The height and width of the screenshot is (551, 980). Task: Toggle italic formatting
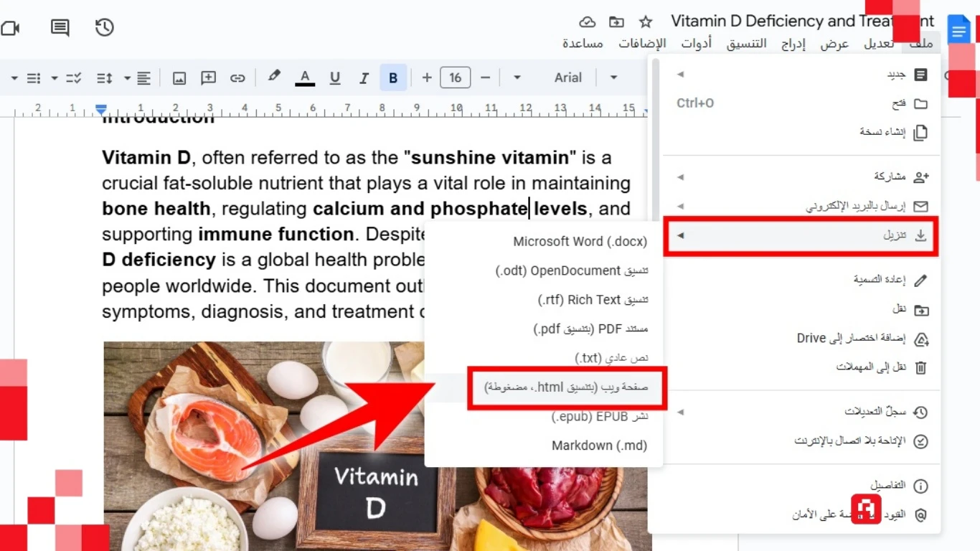pyautogui.click(x=364, y=78)
